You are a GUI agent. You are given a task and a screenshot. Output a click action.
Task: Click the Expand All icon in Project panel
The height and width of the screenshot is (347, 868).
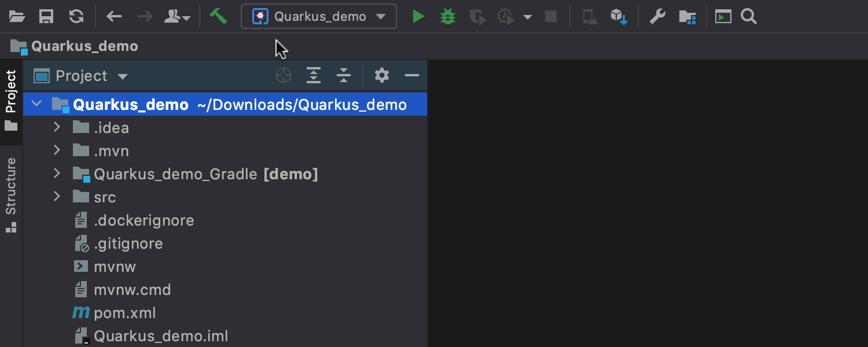[x=314, y=76]
